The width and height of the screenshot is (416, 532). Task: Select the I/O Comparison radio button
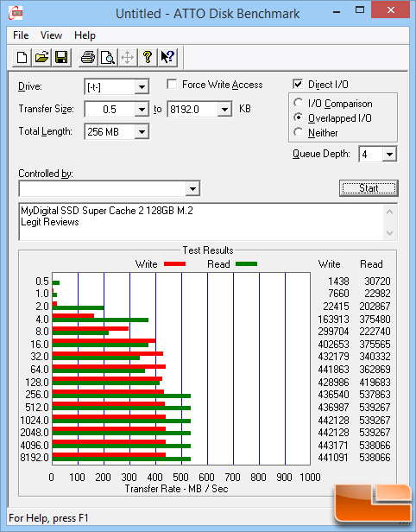pos(299,103)
